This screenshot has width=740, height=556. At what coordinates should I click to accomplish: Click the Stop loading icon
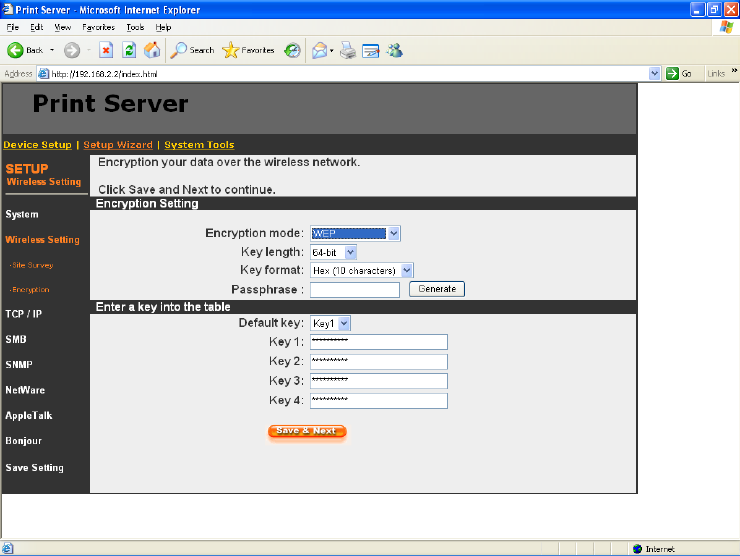[x=105, y=50]
